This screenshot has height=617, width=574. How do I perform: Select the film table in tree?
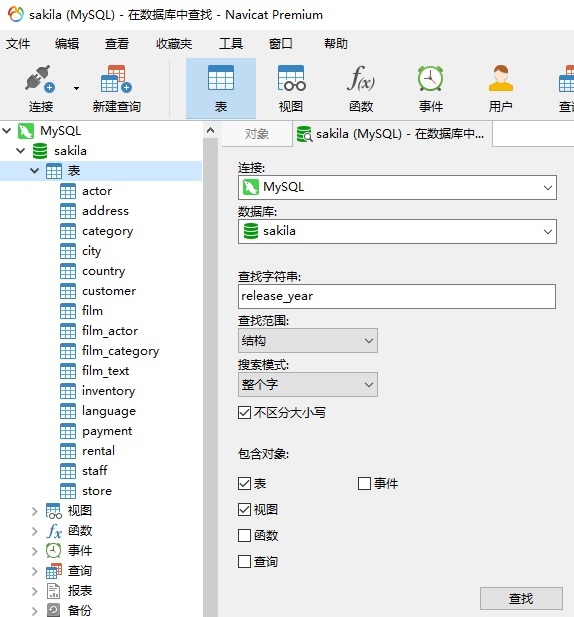pos(92,311)
